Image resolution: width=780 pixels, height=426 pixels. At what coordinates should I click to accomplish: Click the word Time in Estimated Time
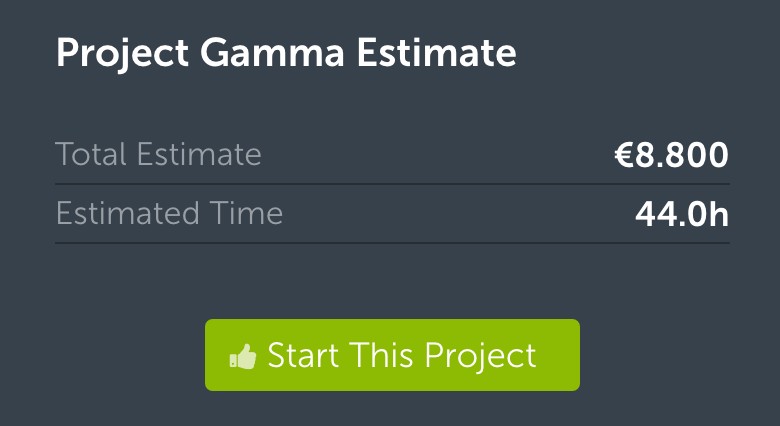246,213
